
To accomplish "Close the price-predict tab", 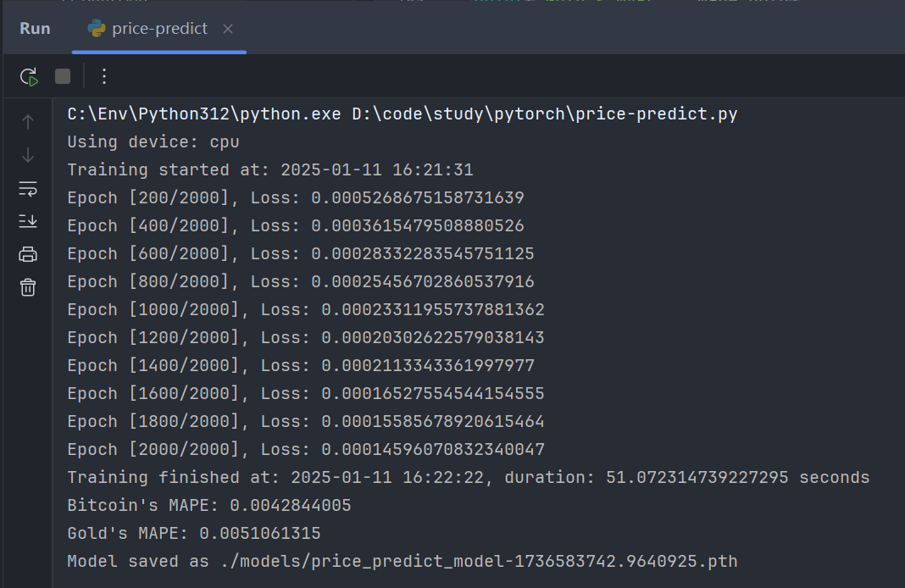I will click(x=227, y=29).
